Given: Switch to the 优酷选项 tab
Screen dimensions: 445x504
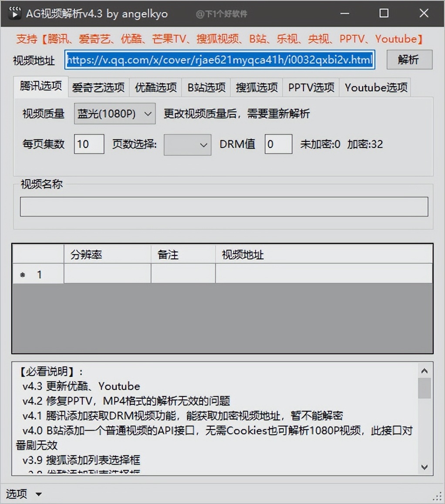Looking at the screenshot, I should [x=155, y=87].
